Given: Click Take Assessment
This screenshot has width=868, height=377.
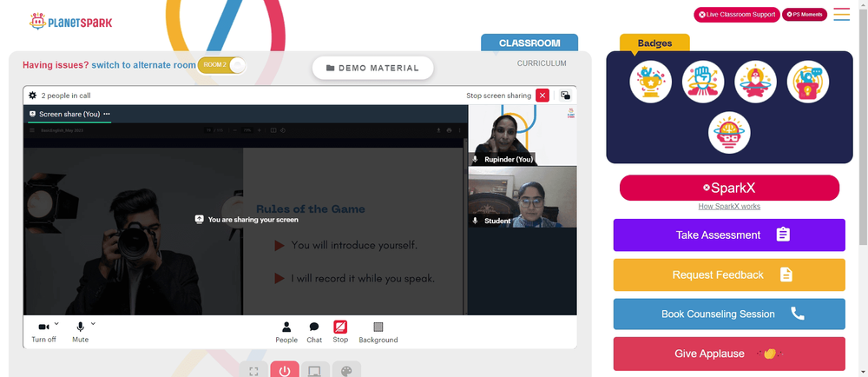Looking at the screenshot, I should pyautogui.click(x=729, y=235).
